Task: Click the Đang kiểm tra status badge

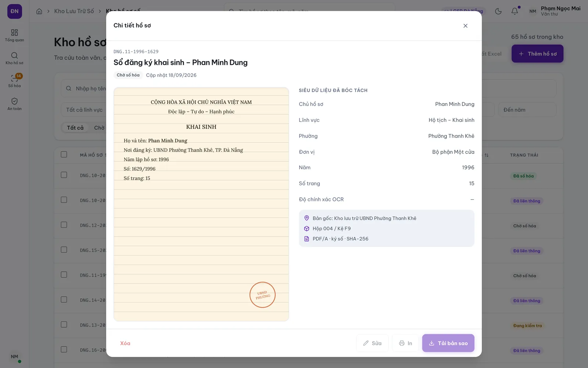Action: [527, 326]
